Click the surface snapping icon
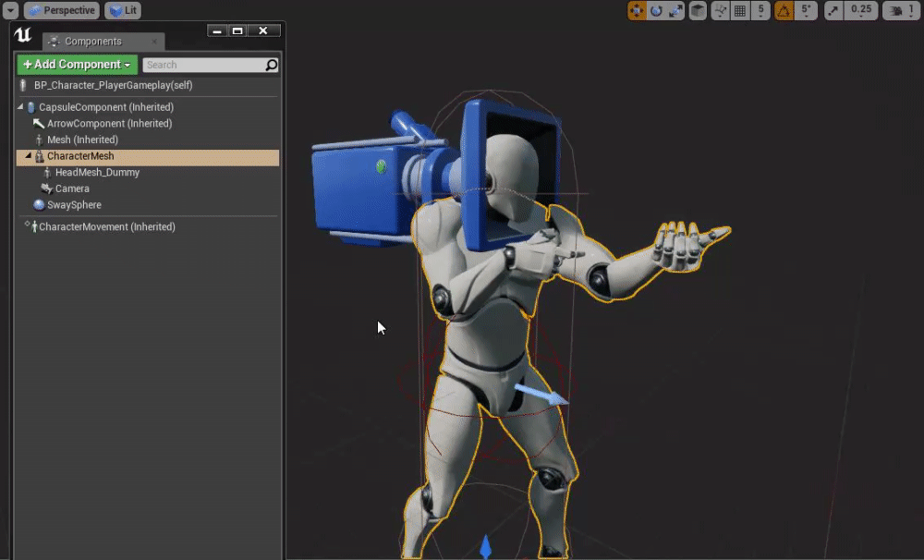This screenshot has width=924, height=560. click(720, 11)
